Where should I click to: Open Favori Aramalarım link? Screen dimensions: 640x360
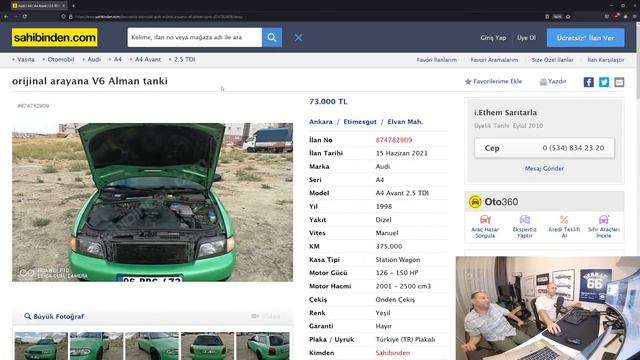click(x=494, y=60)
